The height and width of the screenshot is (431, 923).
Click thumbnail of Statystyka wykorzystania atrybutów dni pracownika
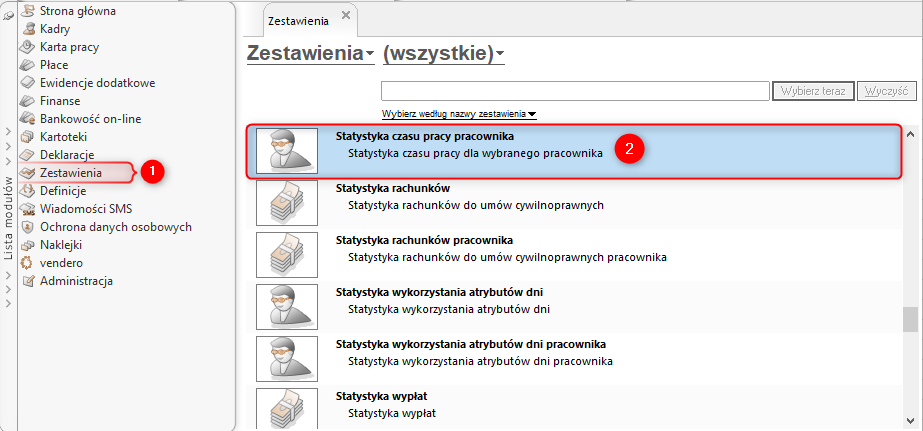287,358
